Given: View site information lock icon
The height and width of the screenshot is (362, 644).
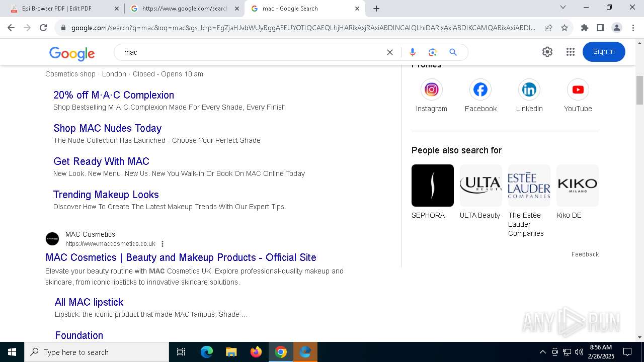Looking at the screenshot, I should pyautogui.click(x=63, y=28).
